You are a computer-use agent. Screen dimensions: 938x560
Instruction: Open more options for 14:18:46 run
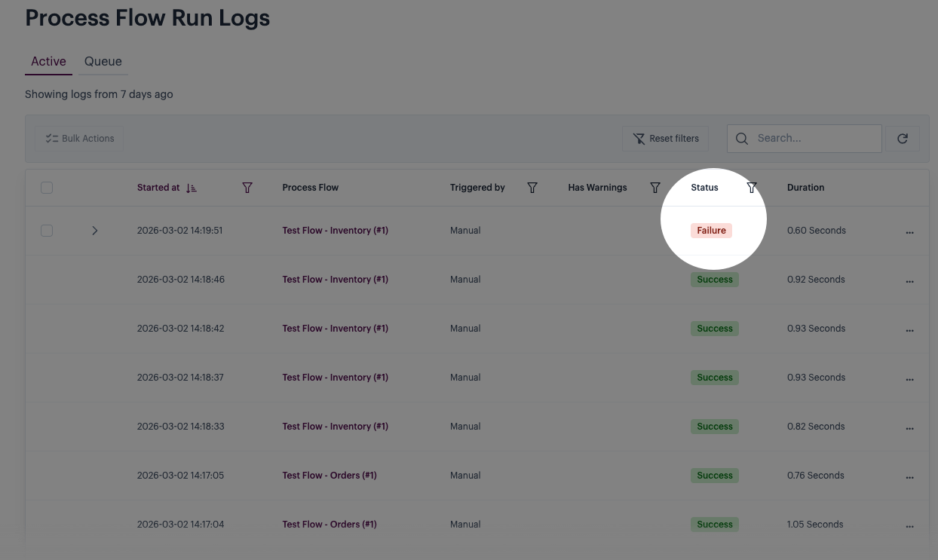[x=909, y=280]
